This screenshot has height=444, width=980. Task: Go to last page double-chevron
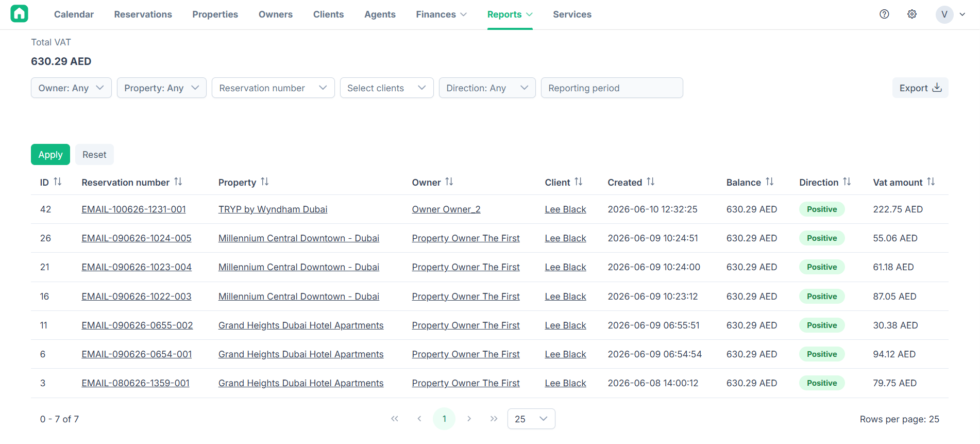point(494,419)
